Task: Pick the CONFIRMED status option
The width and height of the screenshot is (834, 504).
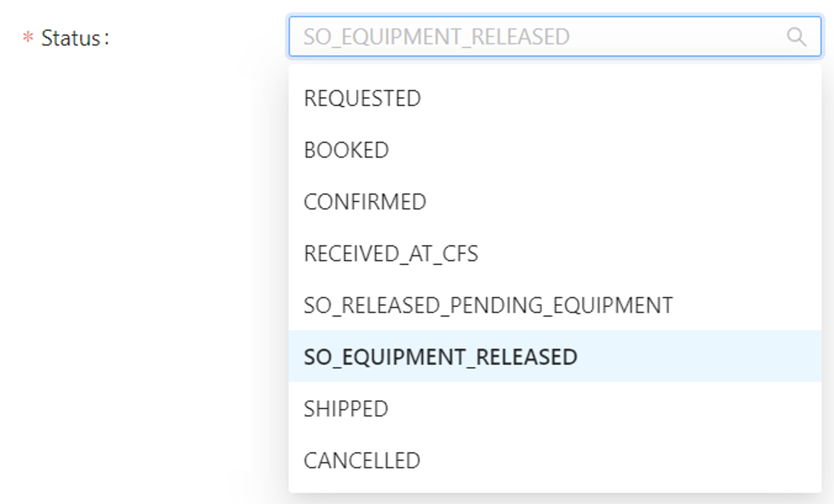Action: point(365,202)
